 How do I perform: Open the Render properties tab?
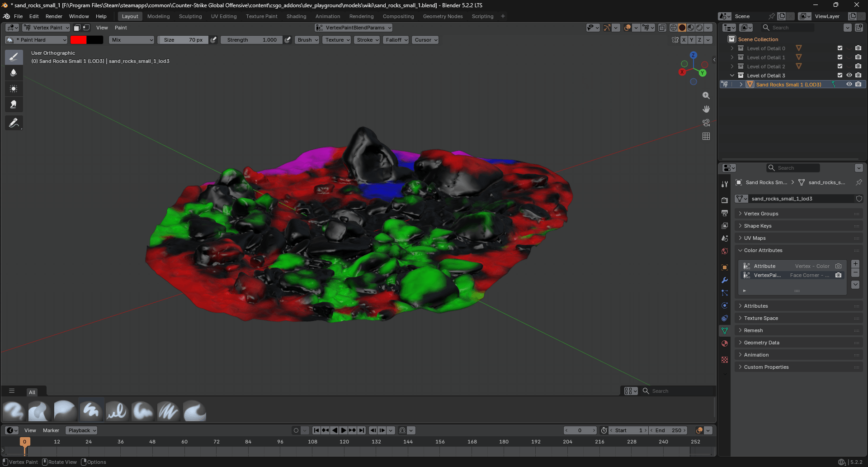725,200
